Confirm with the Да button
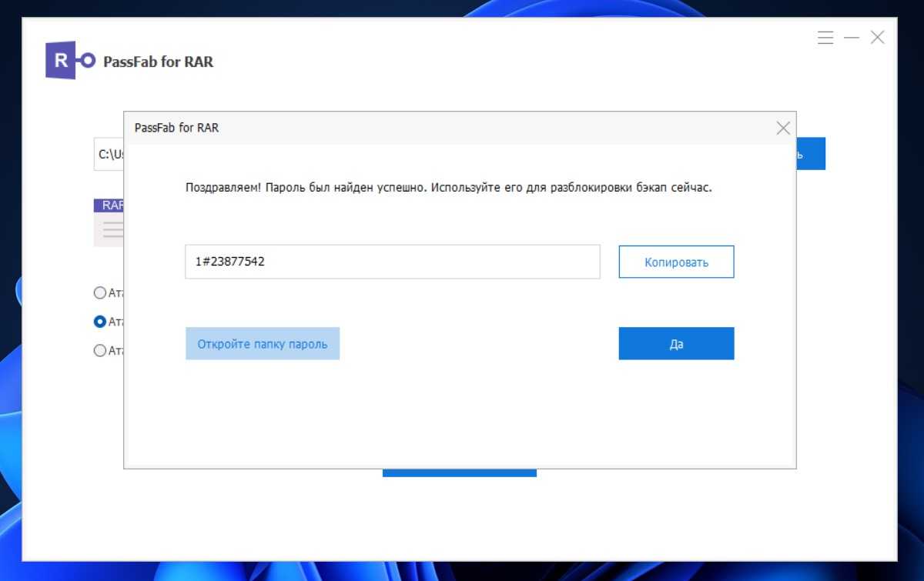 tap(676, 344)
